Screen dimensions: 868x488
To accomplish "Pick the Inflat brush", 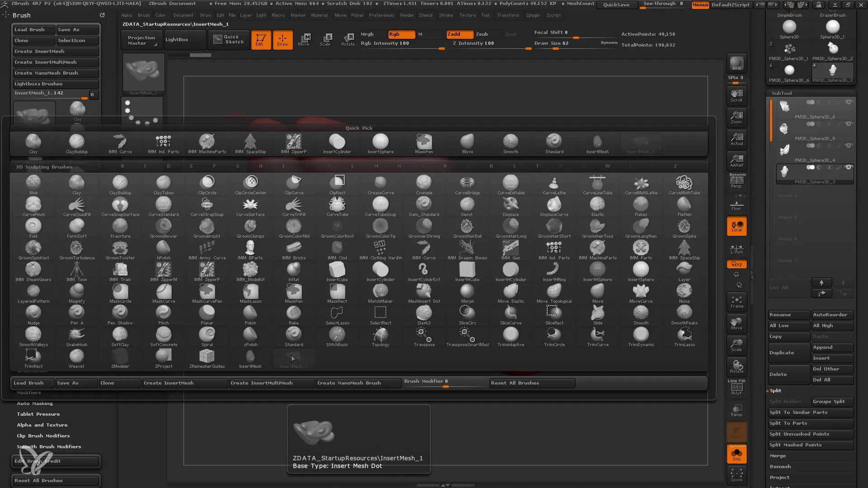I will pos(293,272).
